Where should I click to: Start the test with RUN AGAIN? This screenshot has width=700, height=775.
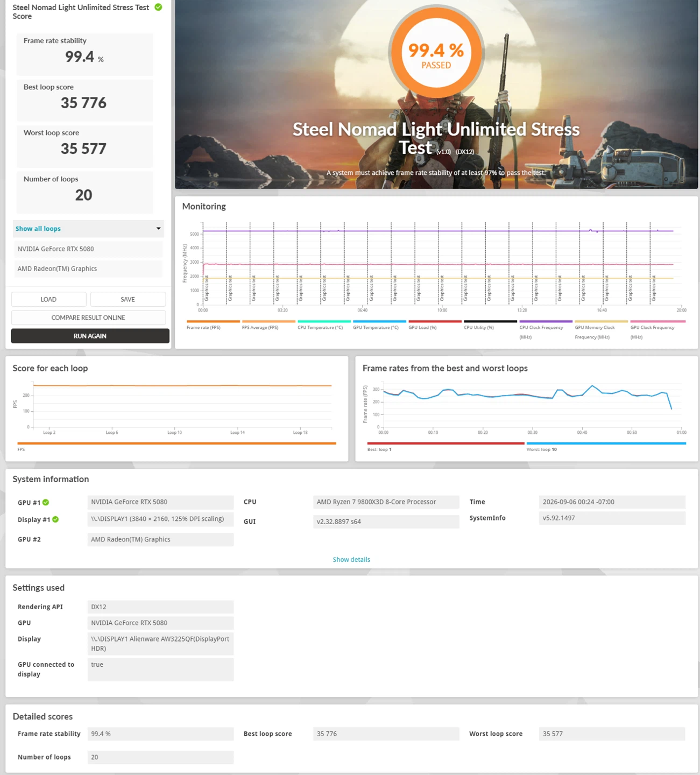(x=90, y=336)
